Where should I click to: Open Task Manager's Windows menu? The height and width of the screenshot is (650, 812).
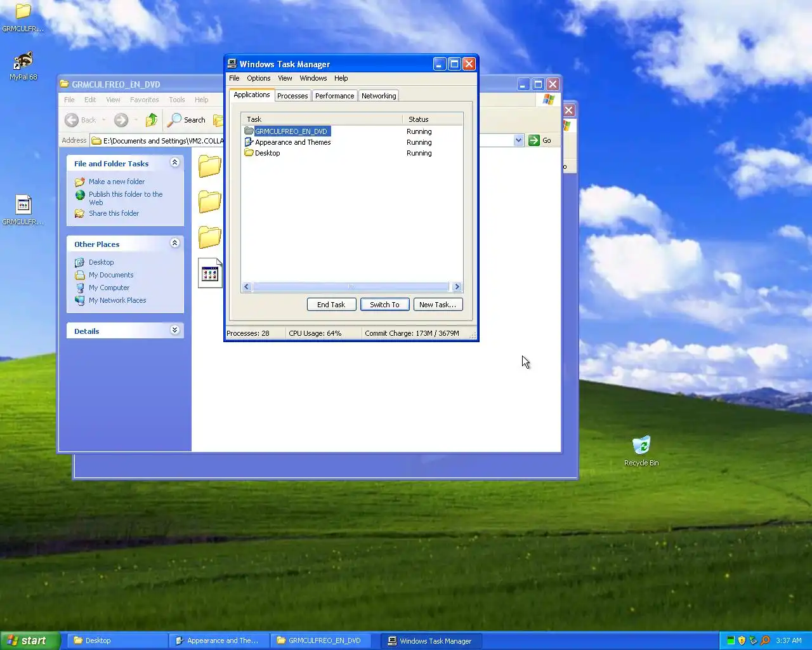click(313, 78)
